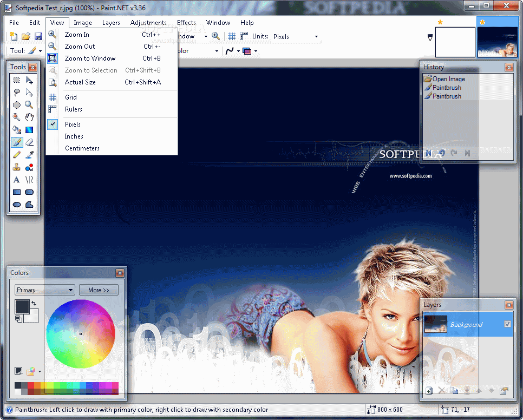This screenshot has width=523, height=420.
Task: Select the Freeform Shape tool
Action: pos(29,205)
